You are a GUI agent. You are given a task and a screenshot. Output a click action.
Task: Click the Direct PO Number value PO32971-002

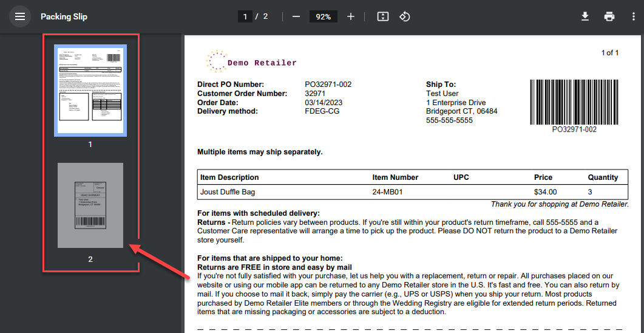[328, 84]
